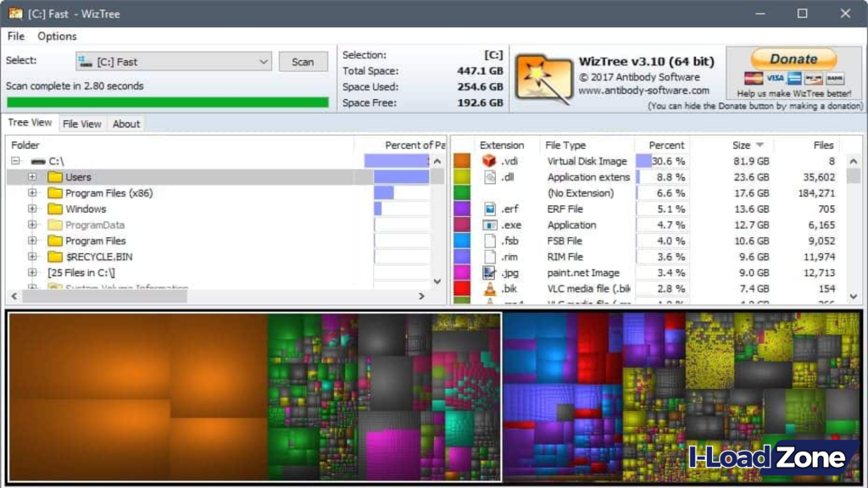Click the Size column header to sort
Screen dimensions: 868x488
click(x=742, y=144)
